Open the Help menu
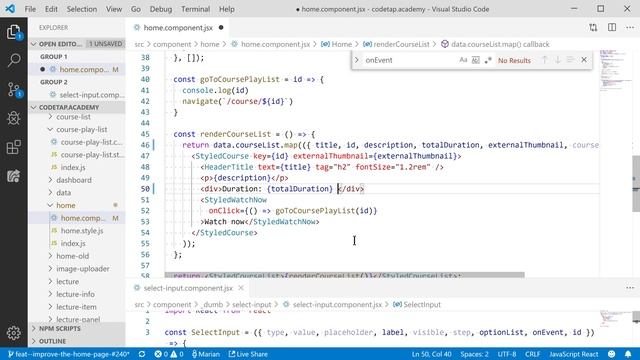Image resolution: width=640 pixels, height=360 pixels. (227, 9)
